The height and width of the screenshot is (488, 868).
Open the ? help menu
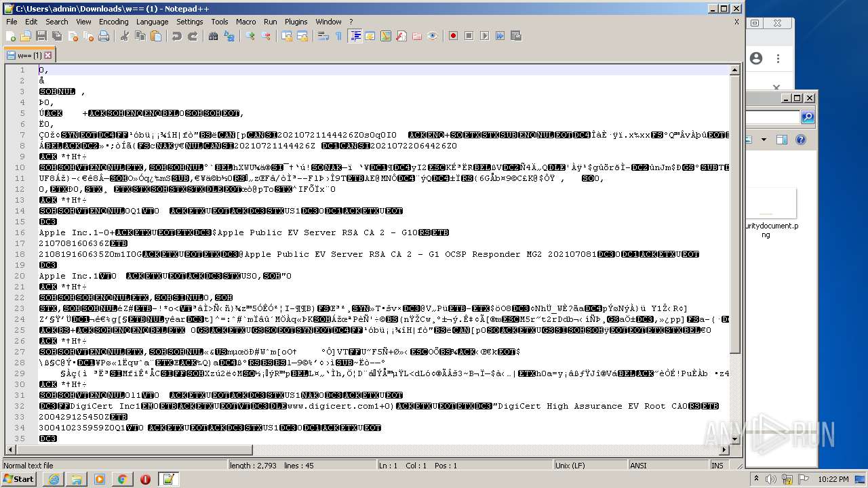[351, 22]
